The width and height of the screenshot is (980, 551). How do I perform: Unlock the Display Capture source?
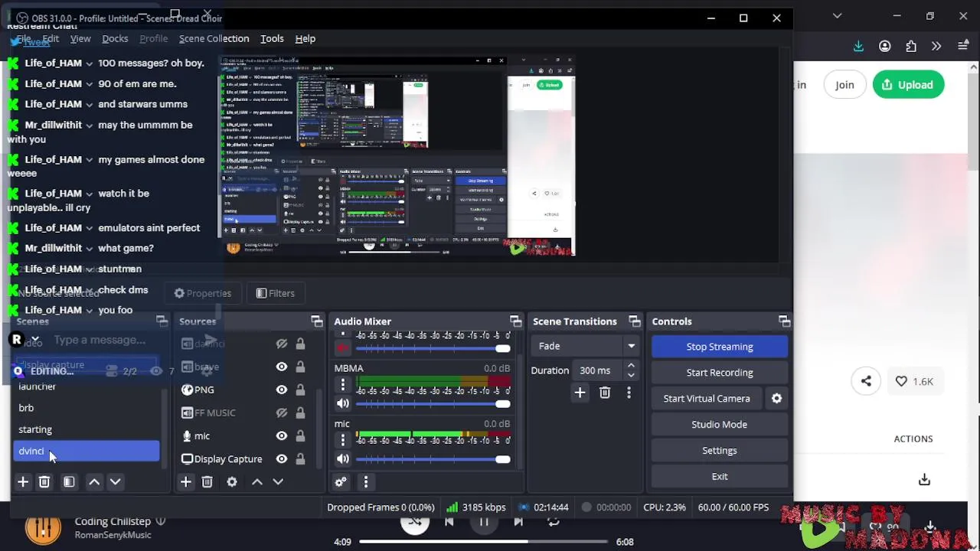tap(300, 459)
